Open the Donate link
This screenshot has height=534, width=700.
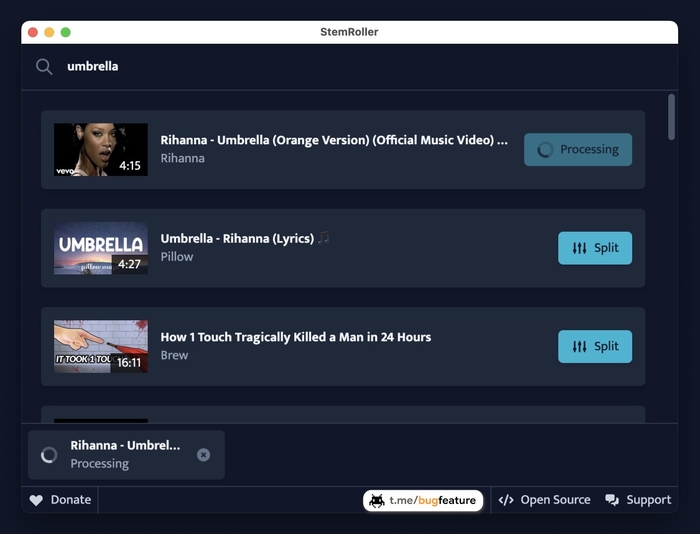[60, 500]
